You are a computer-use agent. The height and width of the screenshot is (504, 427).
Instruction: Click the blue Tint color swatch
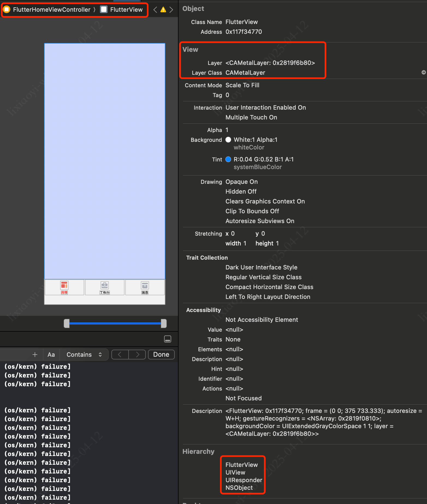pyautogui.click(x=228, y=159)
